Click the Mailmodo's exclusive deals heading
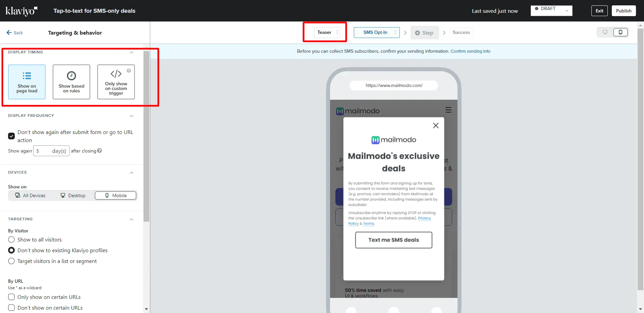This screenshot has width=644, height=313. pyautogui.click(x=394, y=162)
